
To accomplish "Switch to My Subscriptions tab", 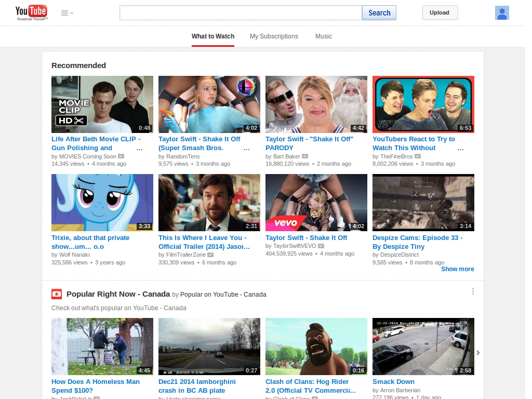I will [274, 36].
